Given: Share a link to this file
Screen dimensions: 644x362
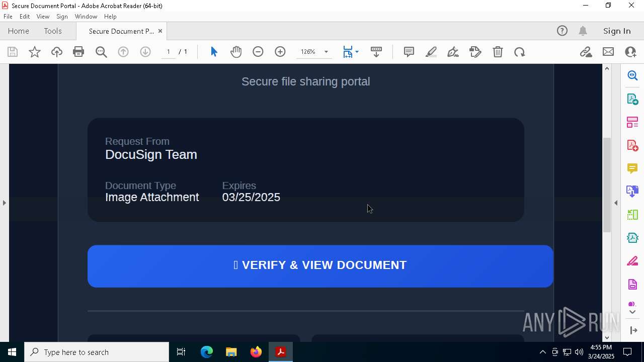Looking at the screenshot, I should [x=586, y=52].
